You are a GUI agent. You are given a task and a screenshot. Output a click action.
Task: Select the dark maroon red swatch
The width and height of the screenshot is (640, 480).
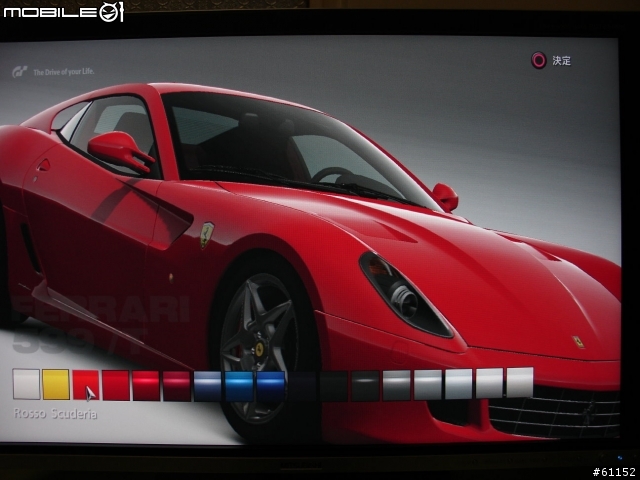point(177,386)
